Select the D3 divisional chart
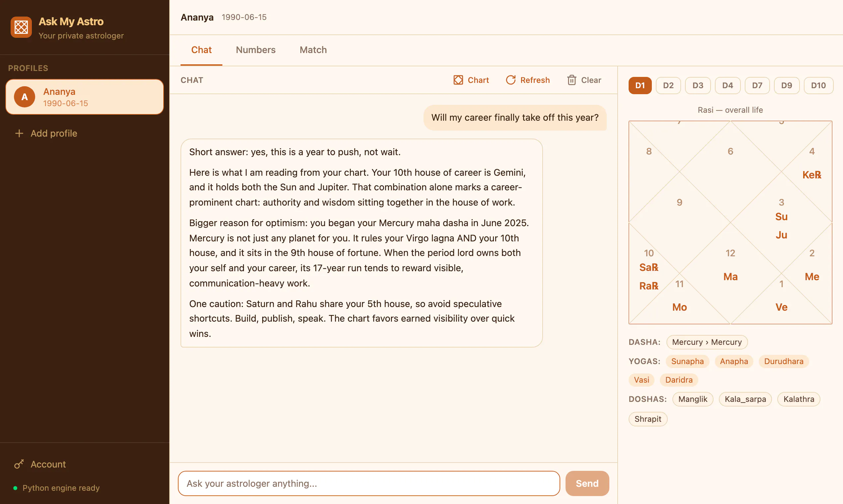This screenshot has width=843, height=504. 698,85
